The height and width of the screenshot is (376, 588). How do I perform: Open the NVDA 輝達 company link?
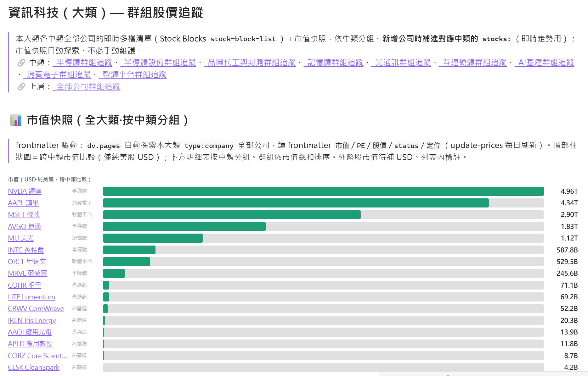[25, 191]
